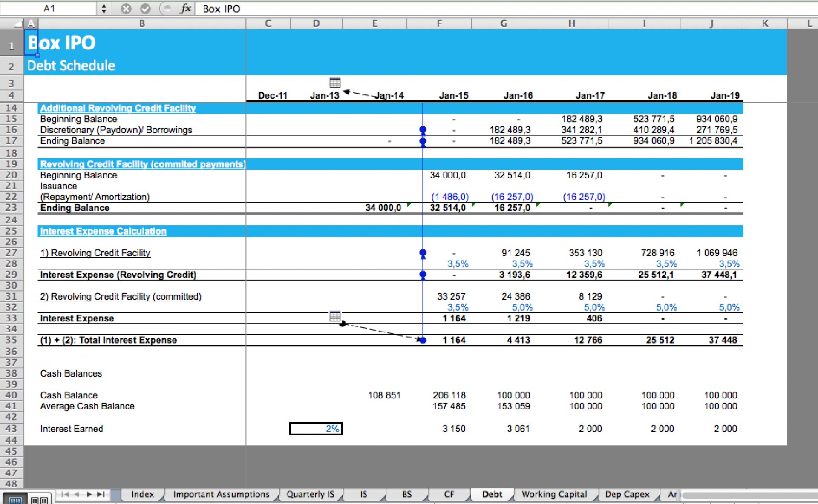Jump to first sheet tab arrow
818x504 pixels.
coord(65,494)
